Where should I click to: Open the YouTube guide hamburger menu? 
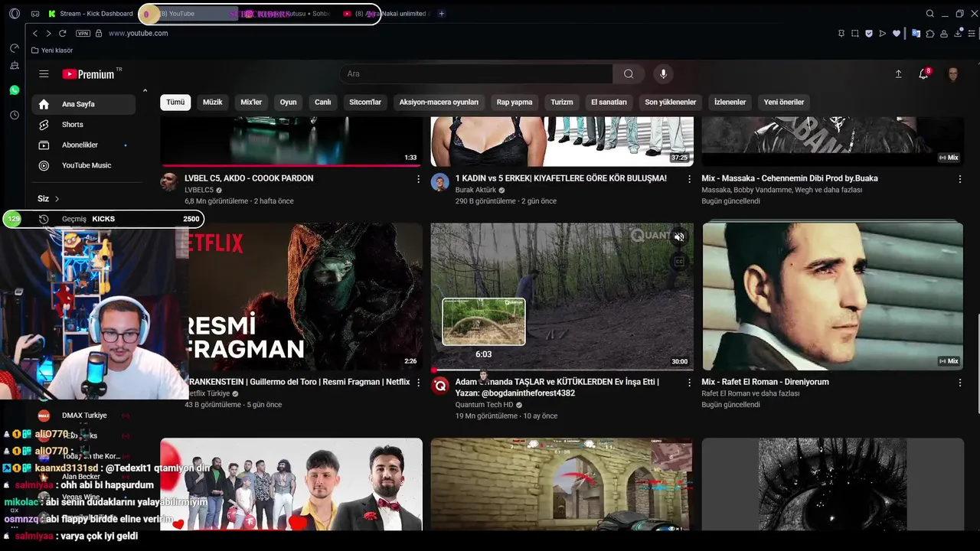44,74
